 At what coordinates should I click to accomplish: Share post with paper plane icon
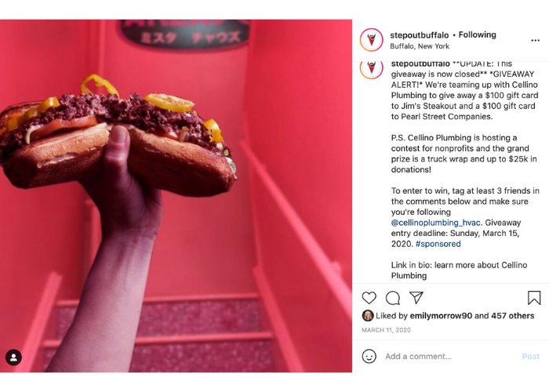point(416,297)
